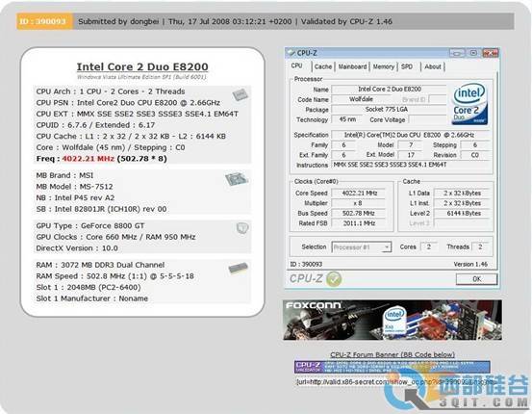Click the Ext. Model value 17
Screen dimensions: 532x414
pos(411,155)
